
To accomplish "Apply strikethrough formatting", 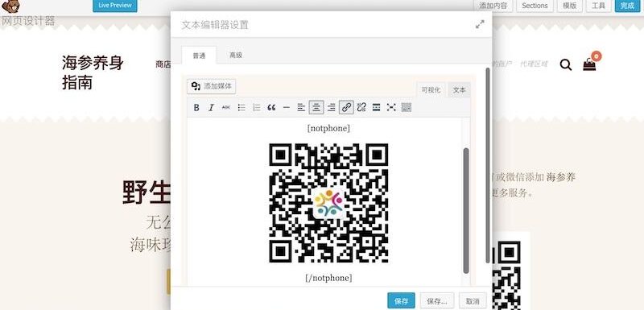I will [226, 108].
